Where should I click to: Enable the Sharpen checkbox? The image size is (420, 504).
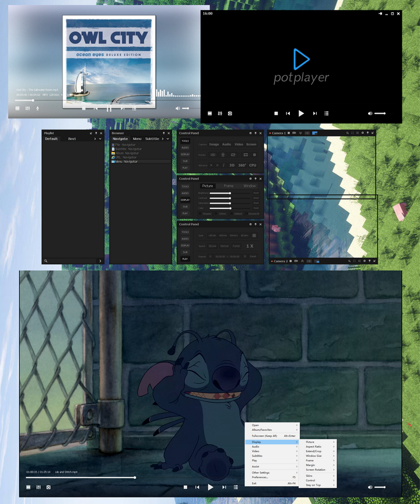[200, 213]
